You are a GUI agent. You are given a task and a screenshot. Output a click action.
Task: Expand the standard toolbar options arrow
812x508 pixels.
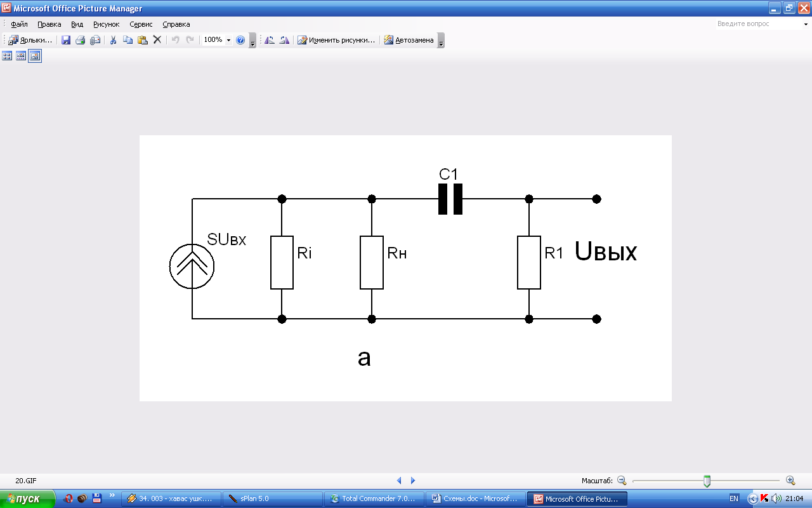coord(252,41)
